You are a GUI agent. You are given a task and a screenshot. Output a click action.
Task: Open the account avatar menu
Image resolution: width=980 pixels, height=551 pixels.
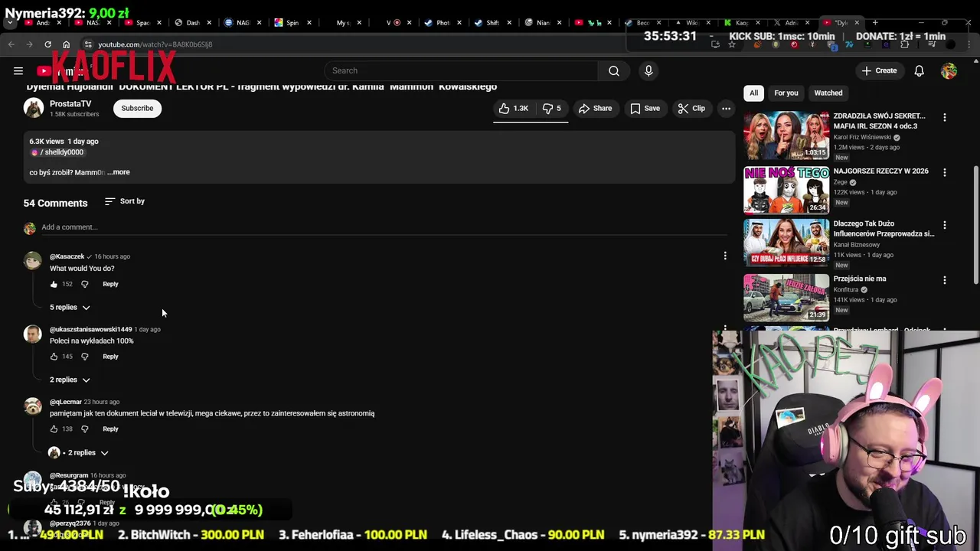tap(949, 70)
